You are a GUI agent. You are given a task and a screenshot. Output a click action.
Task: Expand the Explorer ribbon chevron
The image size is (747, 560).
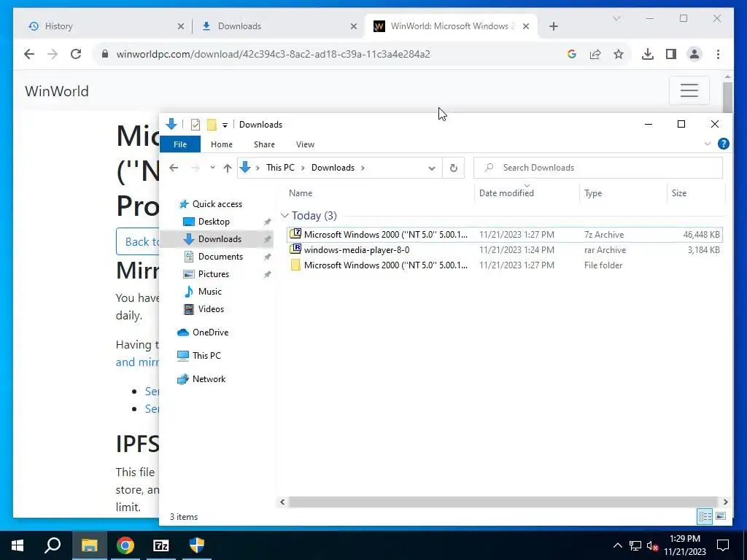pyautogui.click(x=708, y=144)
